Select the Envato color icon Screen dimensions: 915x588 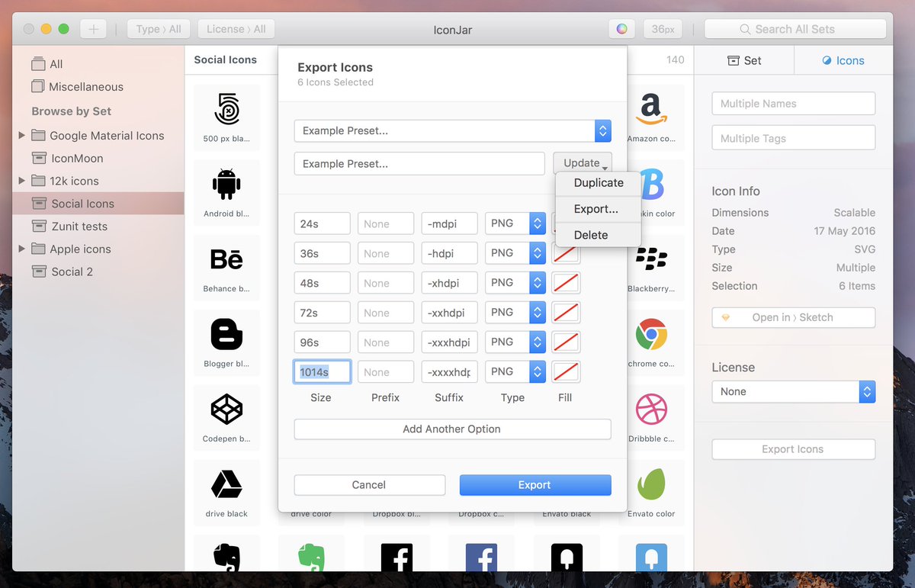coord(651,484)
